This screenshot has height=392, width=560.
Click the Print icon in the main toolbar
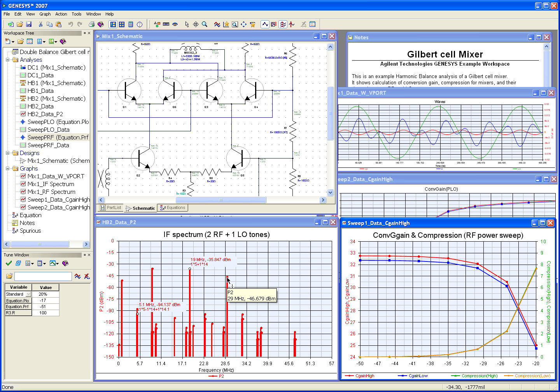92,24
